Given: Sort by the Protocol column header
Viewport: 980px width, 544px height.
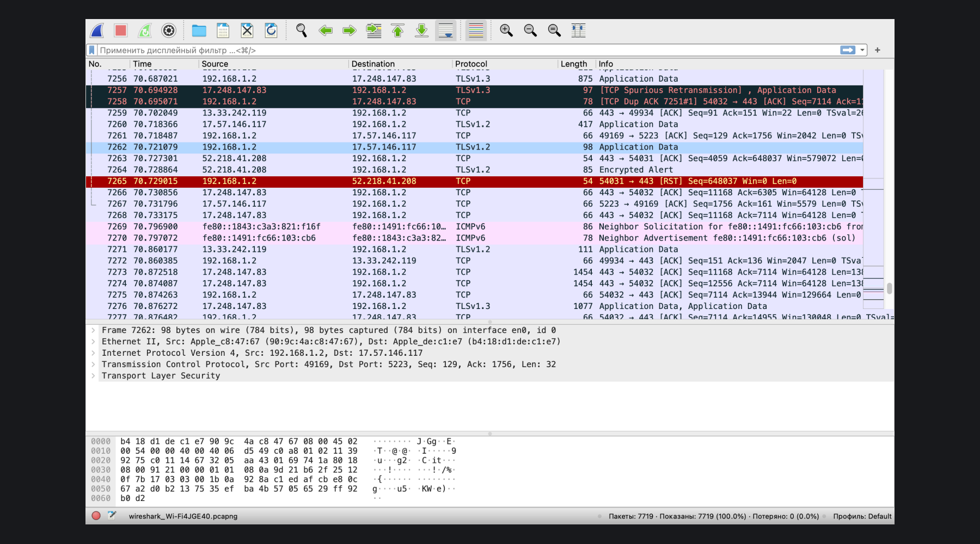Looking at the screenshot, I should click(505, 64).
